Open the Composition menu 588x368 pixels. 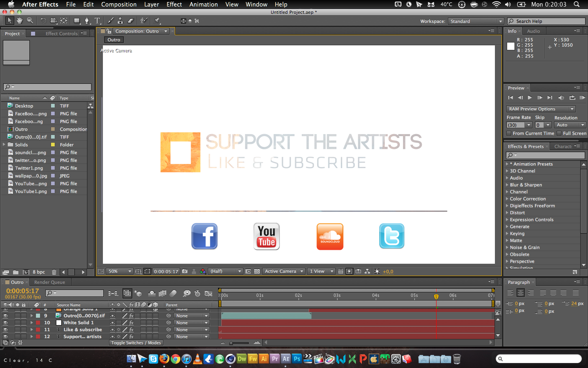[x=119, y=4]
